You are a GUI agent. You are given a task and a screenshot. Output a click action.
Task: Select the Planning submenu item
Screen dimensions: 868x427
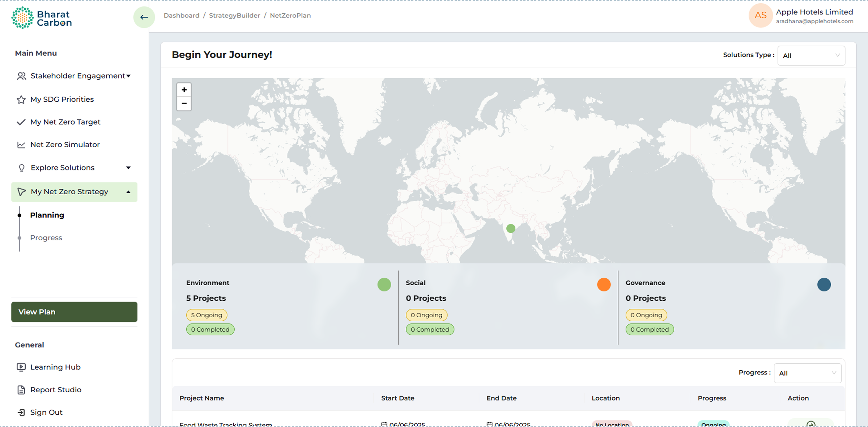[x=47, y=215]
